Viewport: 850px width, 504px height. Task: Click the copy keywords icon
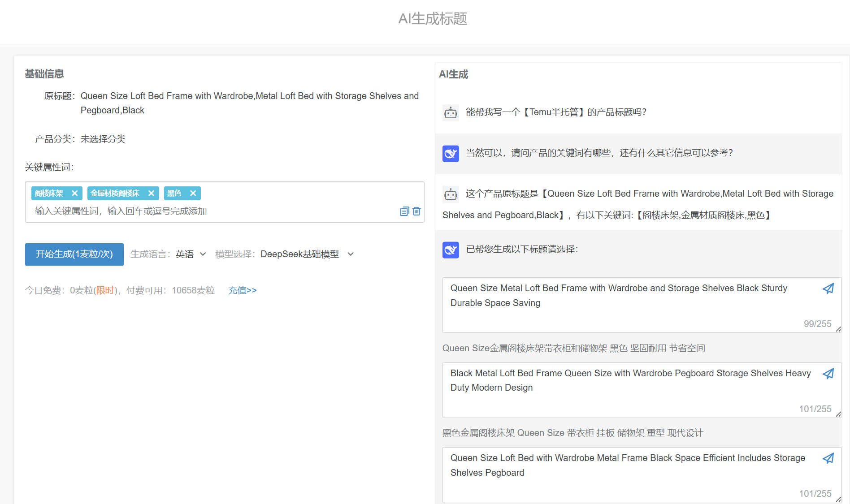(x=404, y=211)
